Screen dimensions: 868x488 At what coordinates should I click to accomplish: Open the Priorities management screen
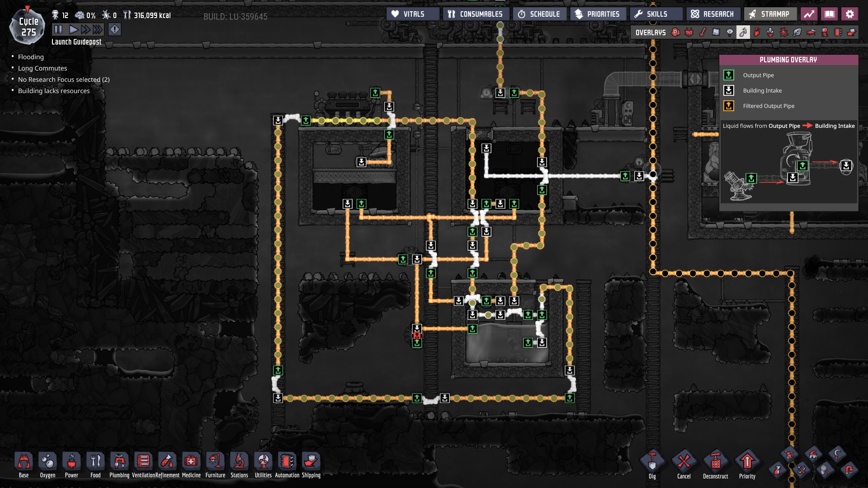pos(598,14)
